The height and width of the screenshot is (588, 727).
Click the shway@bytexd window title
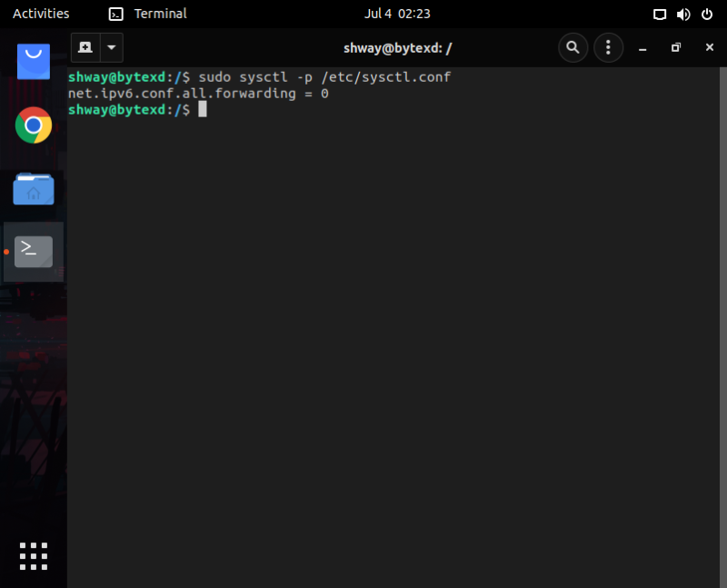point(398,47)
